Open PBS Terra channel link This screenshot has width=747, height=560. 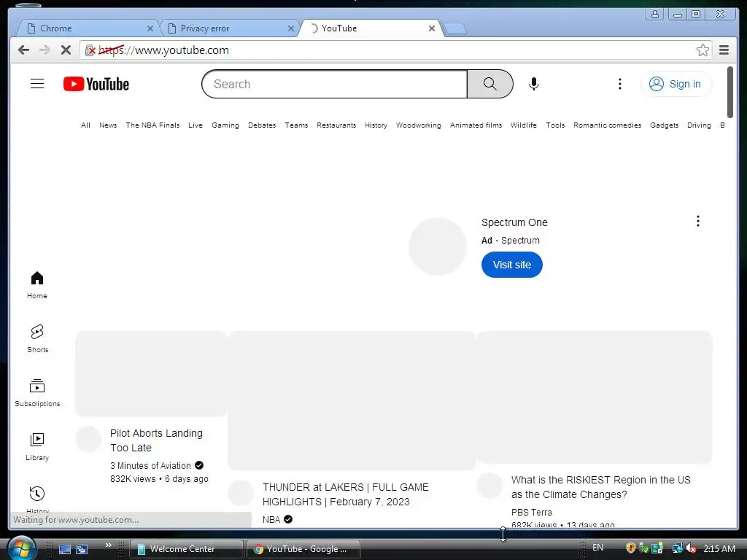tap(532, 513)
